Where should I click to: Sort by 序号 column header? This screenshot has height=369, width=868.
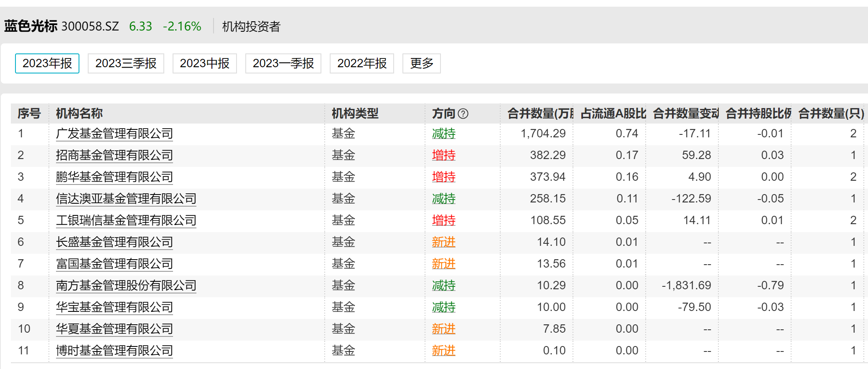coord(29,114)
